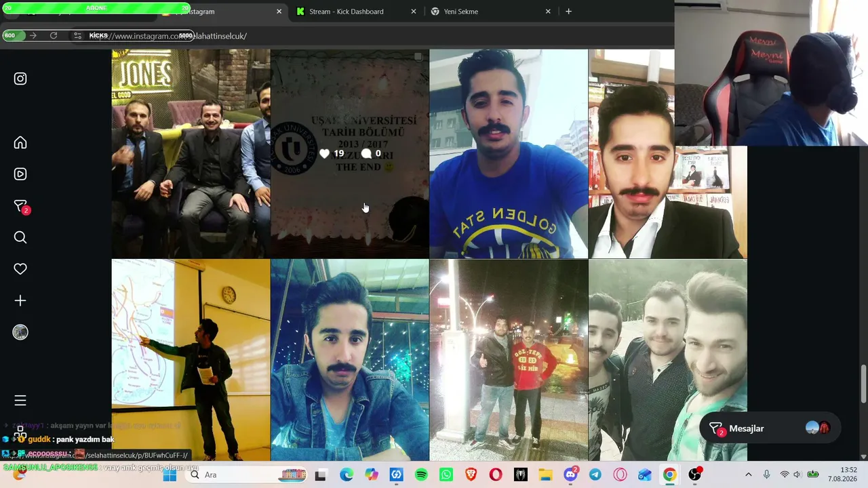The height and width of the screenshot is (488, 868).
Task: Launch Microsoft Edge from the taskbar
Action: tap(347, 475)
